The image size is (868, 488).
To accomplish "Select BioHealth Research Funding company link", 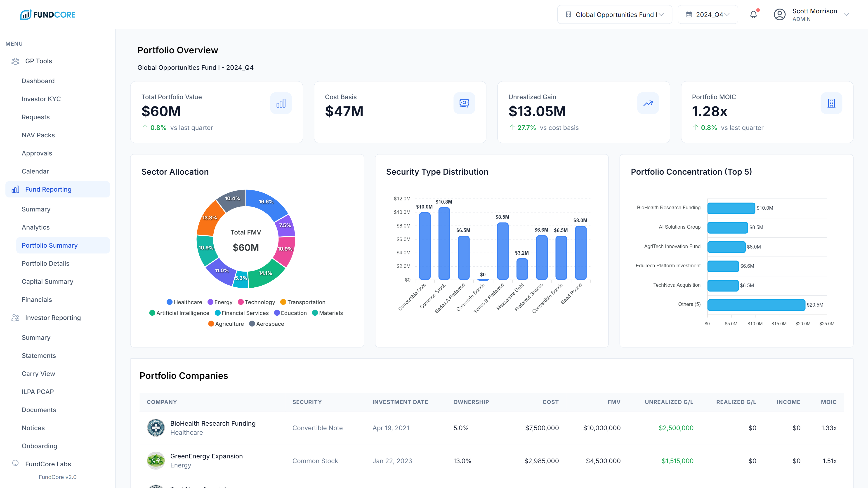I will [213, 423].
